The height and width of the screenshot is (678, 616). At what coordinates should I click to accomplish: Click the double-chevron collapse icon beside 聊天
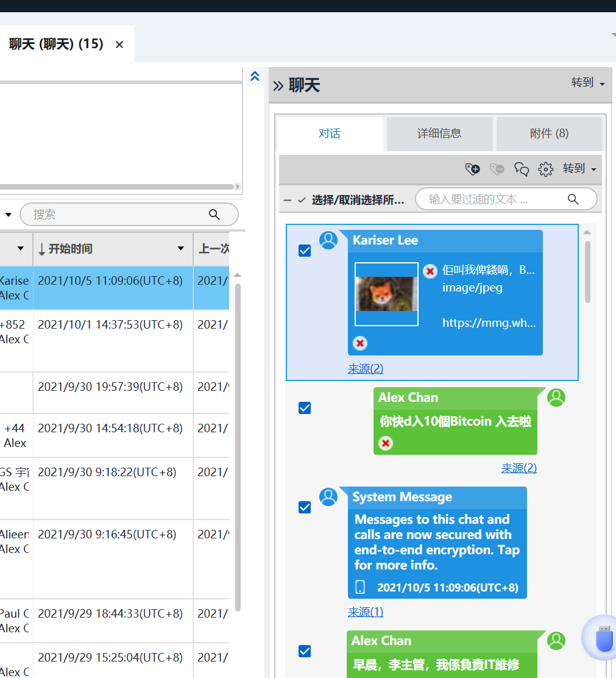click(x=278, y=85)
